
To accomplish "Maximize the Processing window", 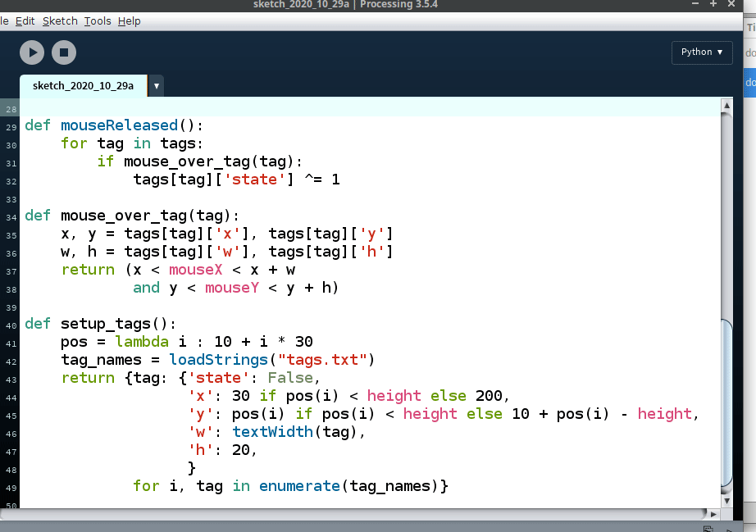I will pos(712,4).
